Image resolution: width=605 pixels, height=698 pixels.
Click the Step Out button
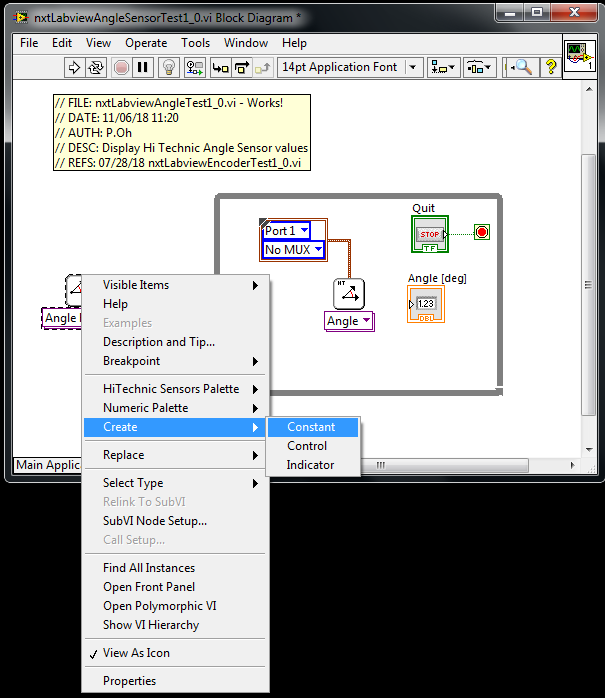[x=263, y=68]
